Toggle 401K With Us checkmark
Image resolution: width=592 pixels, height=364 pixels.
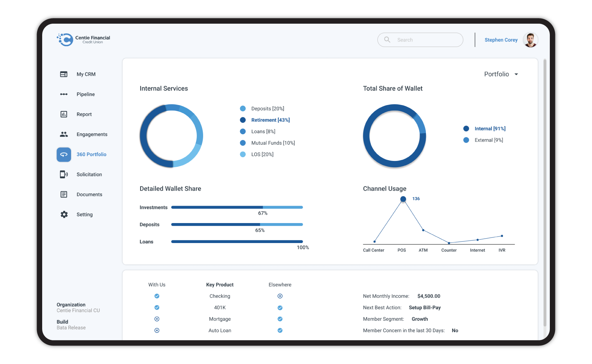[x=157, y=307]
